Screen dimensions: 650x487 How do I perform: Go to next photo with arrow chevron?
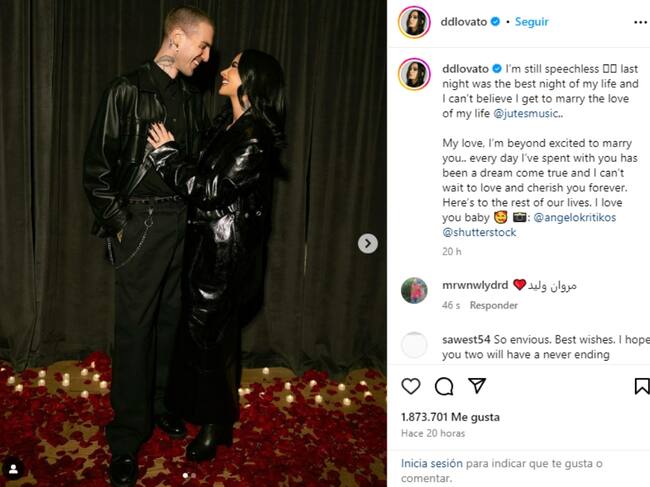click(368, 243)
